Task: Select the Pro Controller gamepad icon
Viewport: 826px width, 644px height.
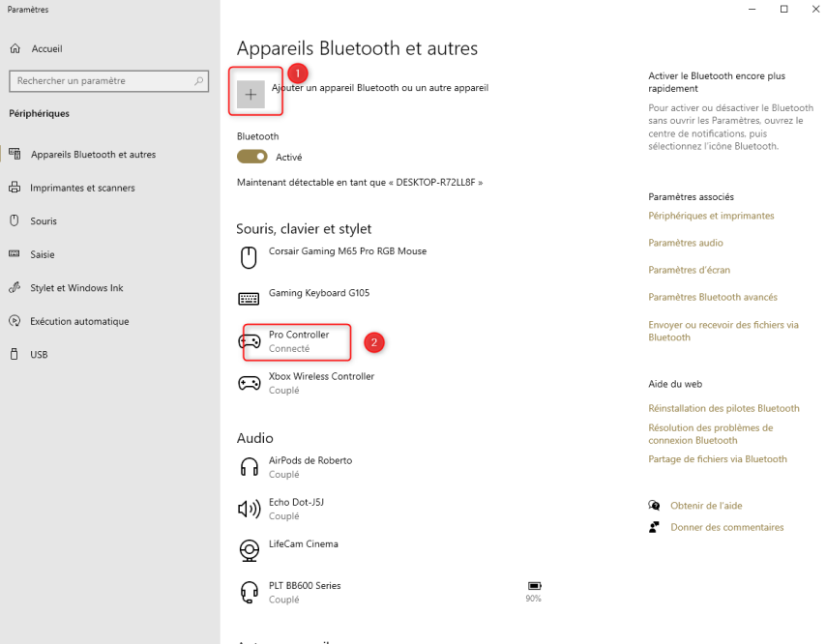Action: [x=249, y=340]
